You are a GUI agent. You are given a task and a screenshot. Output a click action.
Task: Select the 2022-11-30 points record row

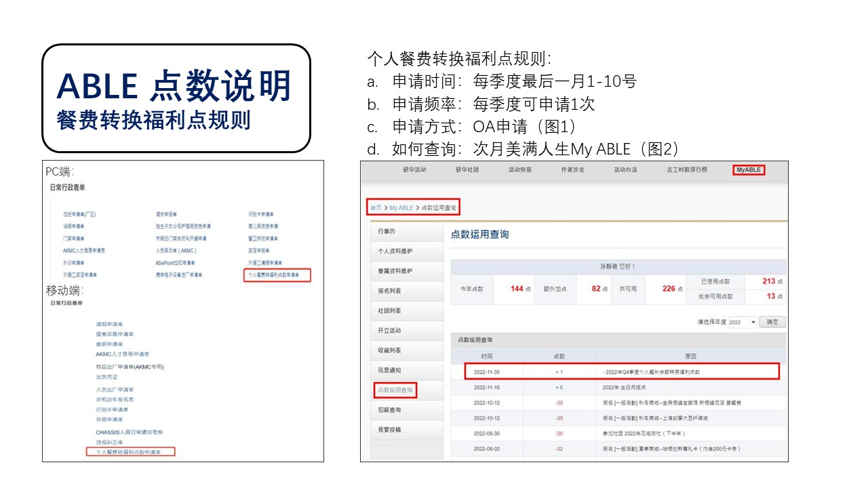coord(621,371)
